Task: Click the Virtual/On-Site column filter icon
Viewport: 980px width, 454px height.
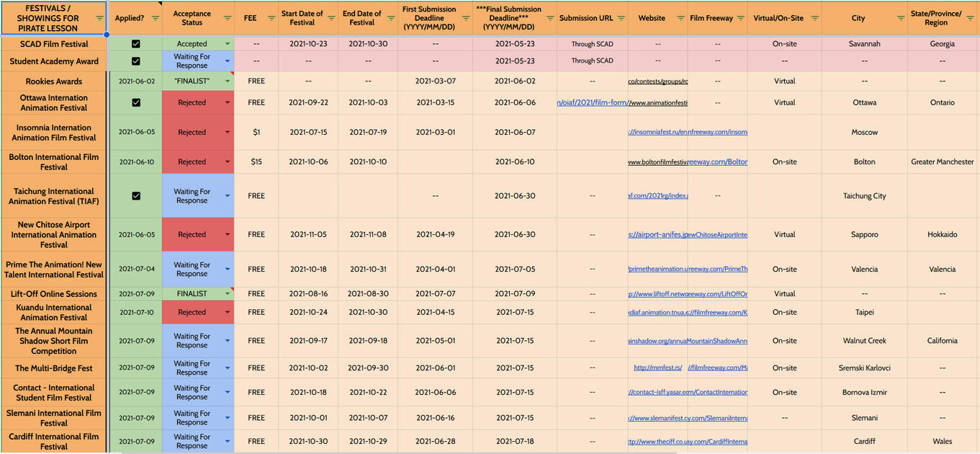Action: point(814,18)
